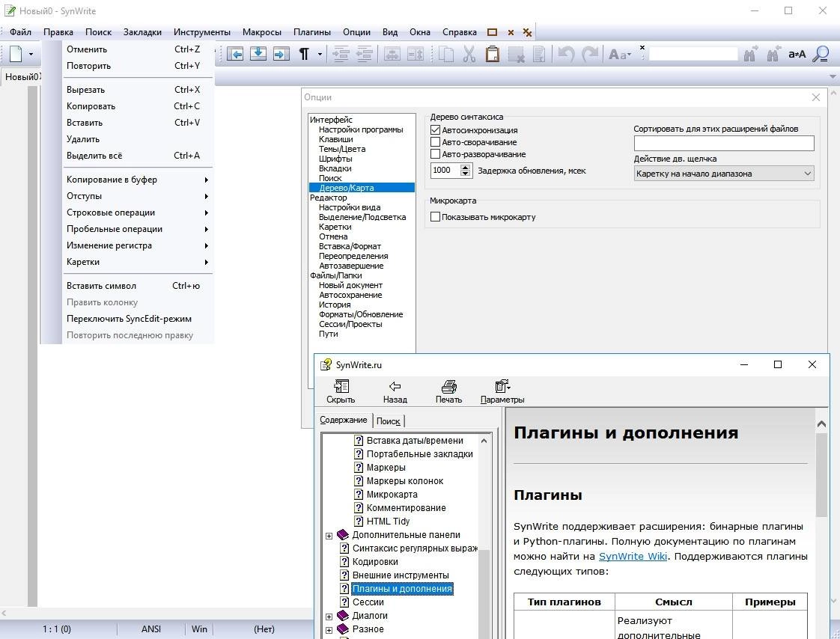Viewport: 840px width, 639px height.
Task: Click the Скрыть icon in help window
Action: tap(341, 391)
